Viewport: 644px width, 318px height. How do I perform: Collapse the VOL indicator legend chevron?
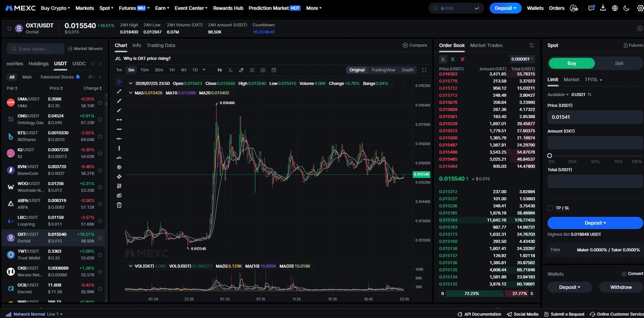(x=131, y=266)
